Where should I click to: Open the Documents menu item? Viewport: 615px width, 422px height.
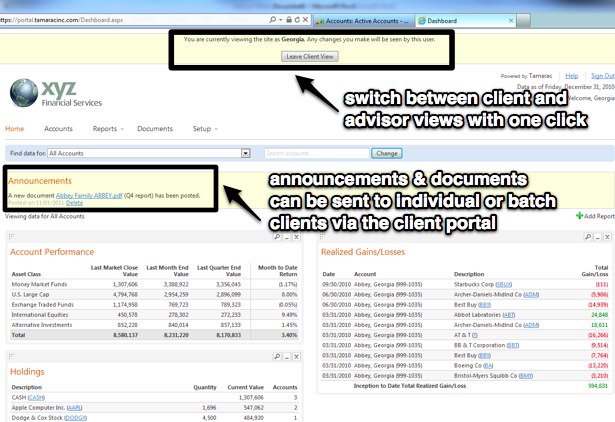155,129
